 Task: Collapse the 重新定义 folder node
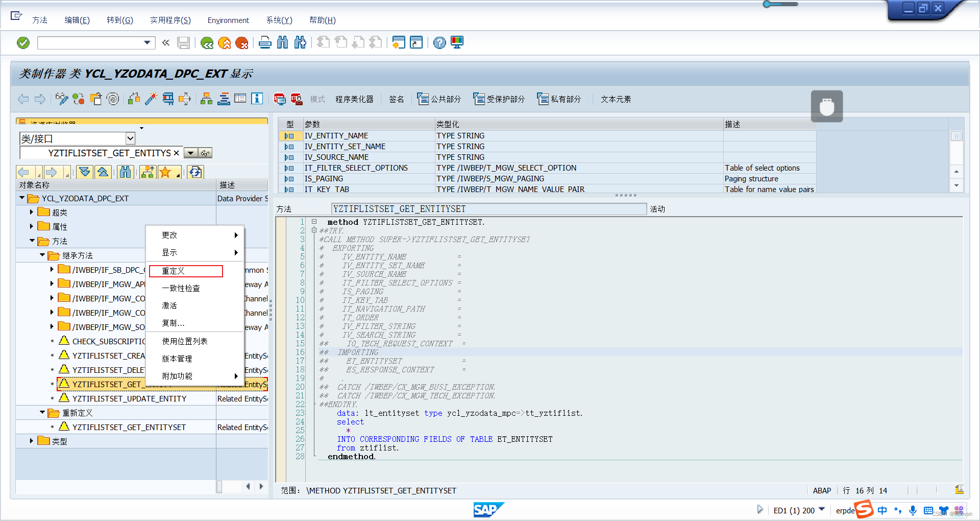(x=42, y=412)
